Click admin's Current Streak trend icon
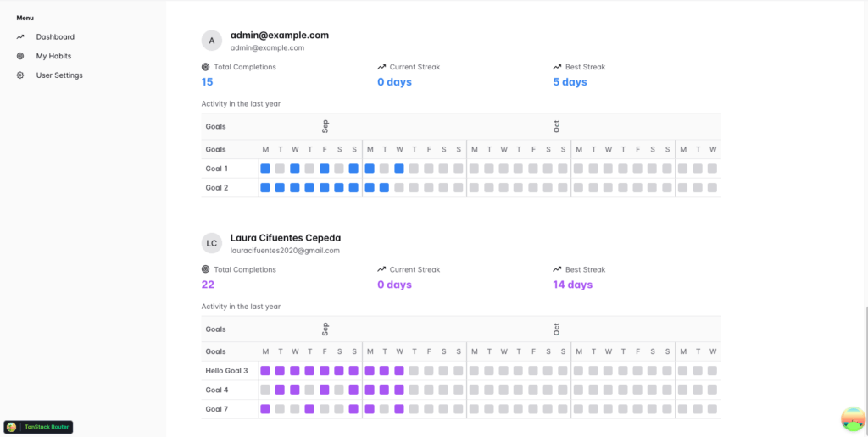Image resolution: width=868 pixels, height=437 pixels. (381, 67)
